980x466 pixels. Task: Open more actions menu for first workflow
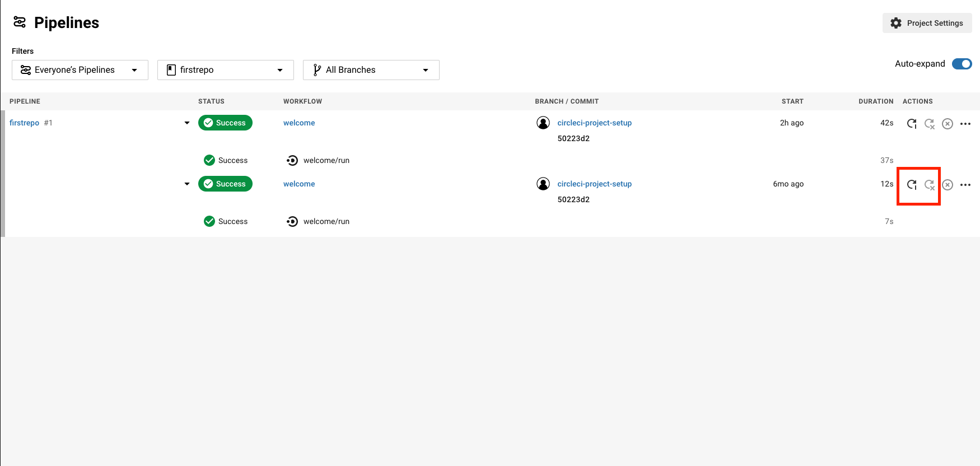[x=965, y=124]
